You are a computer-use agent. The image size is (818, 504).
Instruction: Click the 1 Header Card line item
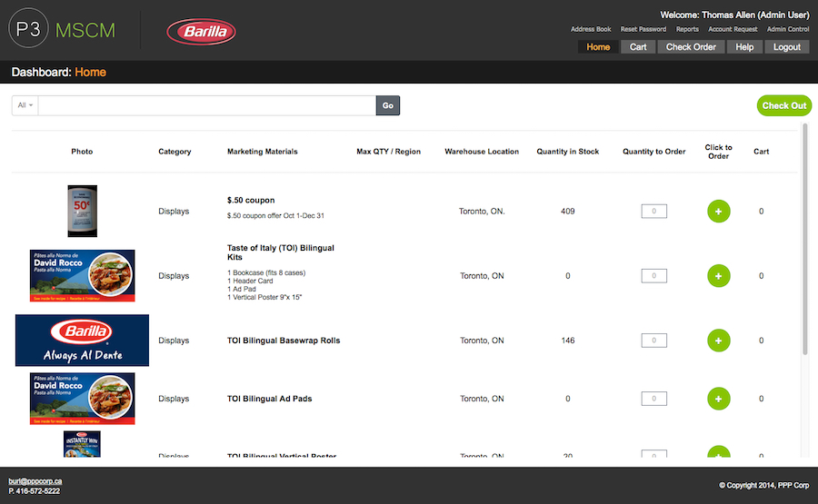click(250, 281)
